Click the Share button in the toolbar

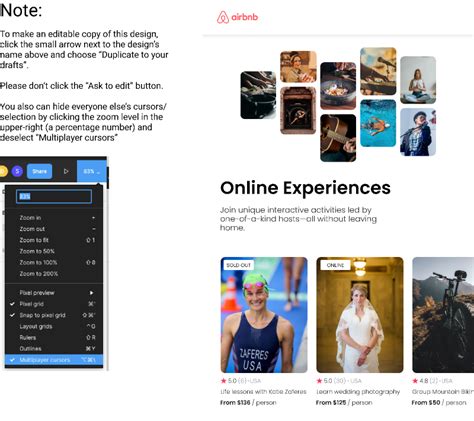point(39,171)
